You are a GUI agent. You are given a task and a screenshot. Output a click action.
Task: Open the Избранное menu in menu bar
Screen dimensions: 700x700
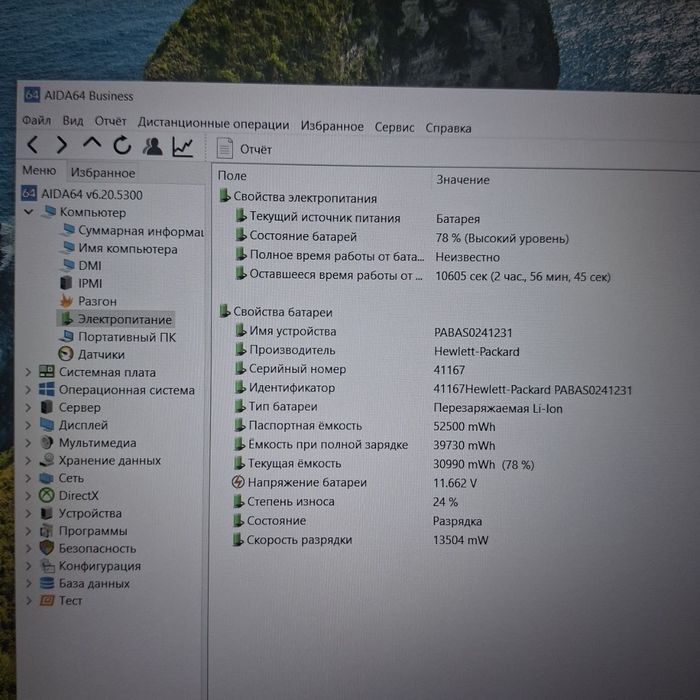click(x=332, y=126)
